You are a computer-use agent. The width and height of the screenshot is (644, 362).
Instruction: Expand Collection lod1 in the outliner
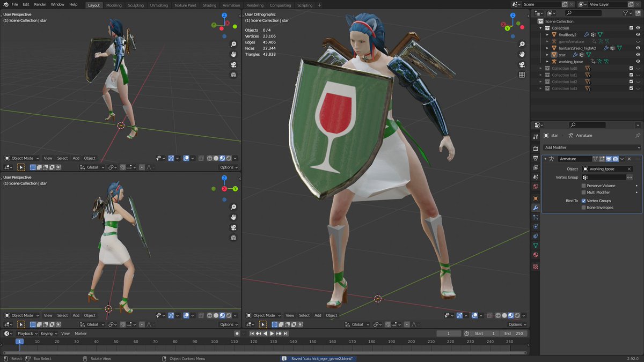pyautogui.click(x=541, y=75)
